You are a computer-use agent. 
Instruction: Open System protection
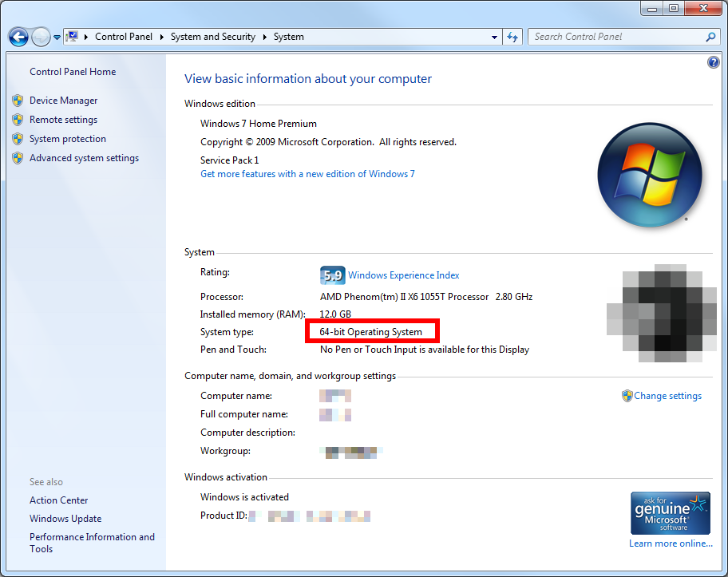click(x=68, y=138)
